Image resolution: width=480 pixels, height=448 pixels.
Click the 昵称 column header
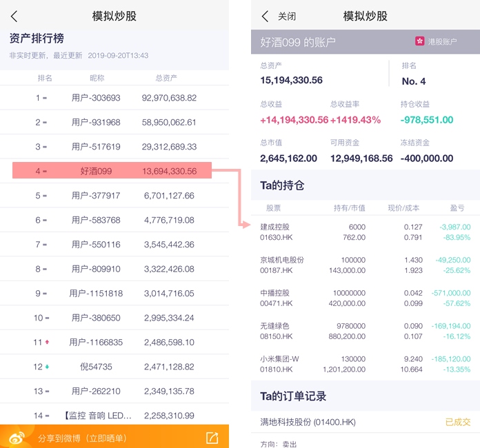coord(97,78)
